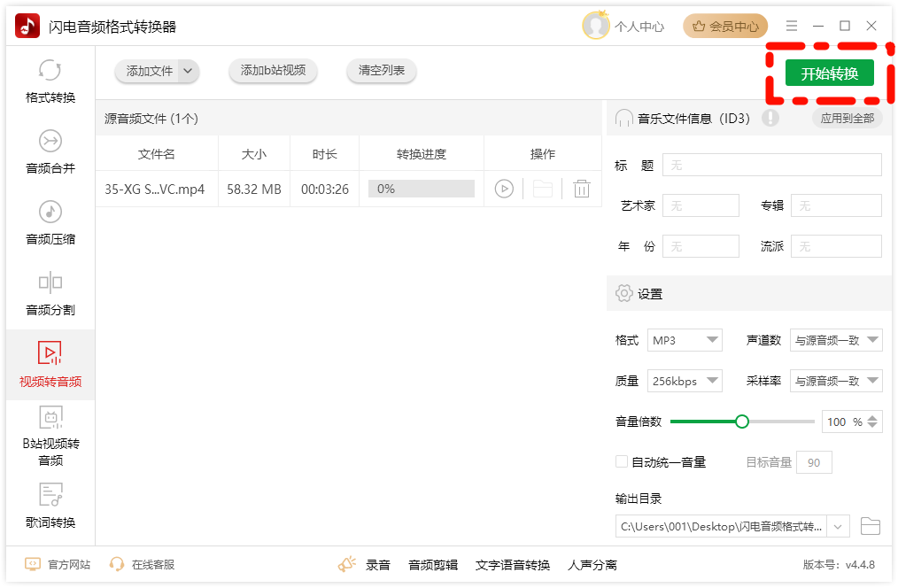Open 文字语音转换 text-to-speech tool
Image resolution: width=898 pixels, height=588 pixels.
(x=513, y=565)
